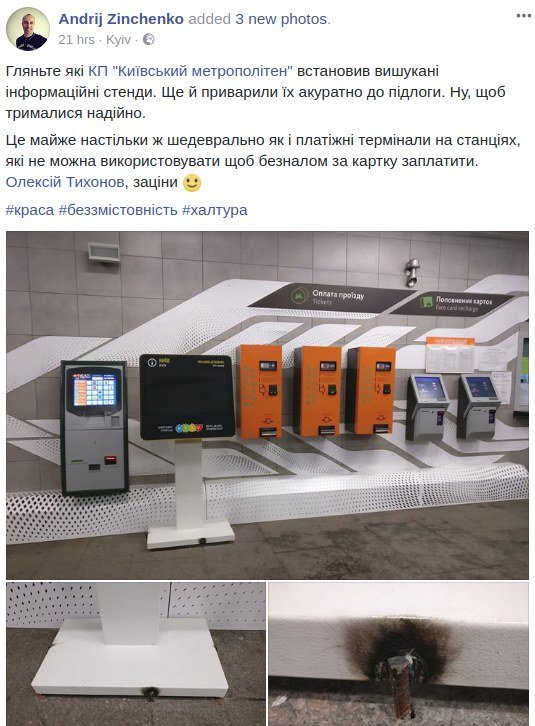Click the '21 hrs' timestamp
The height and width of the screenshot is (726, 535).
[x=76, y=40]
